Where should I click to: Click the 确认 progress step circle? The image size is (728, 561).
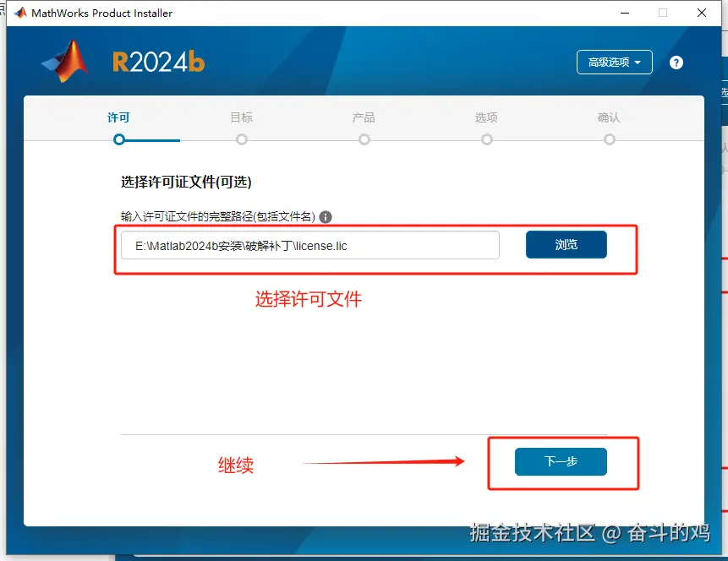[609, 139]
